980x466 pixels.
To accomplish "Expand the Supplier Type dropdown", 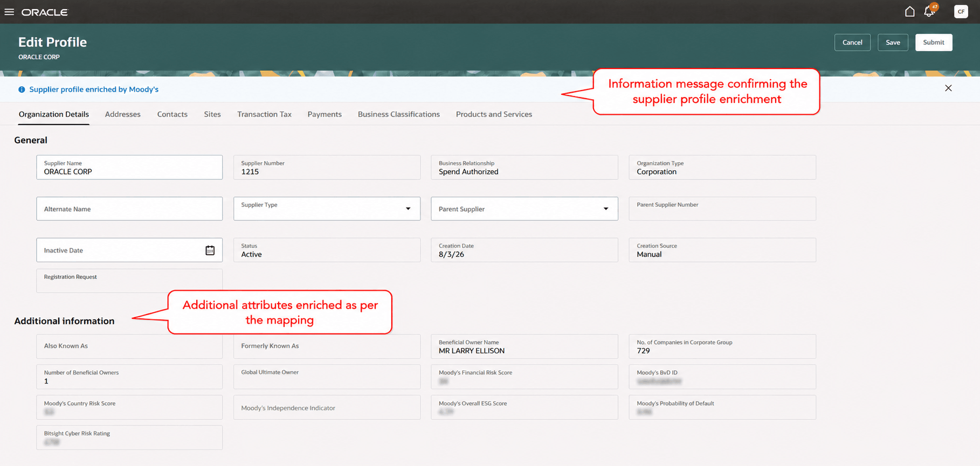I will [408, 208].
